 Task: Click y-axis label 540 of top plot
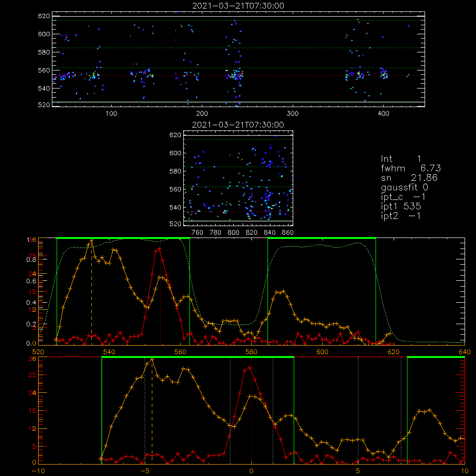[44, 89]
